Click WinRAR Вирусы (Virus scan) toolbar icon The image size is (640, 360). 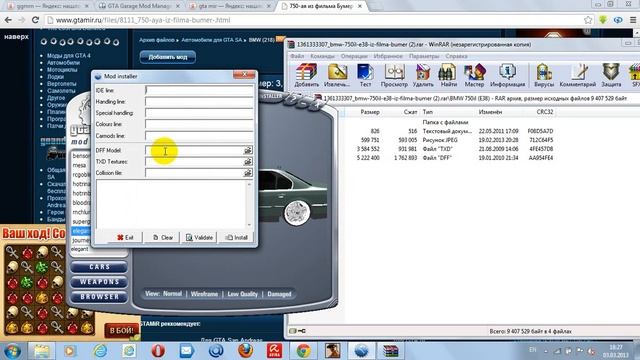(544, 75)
